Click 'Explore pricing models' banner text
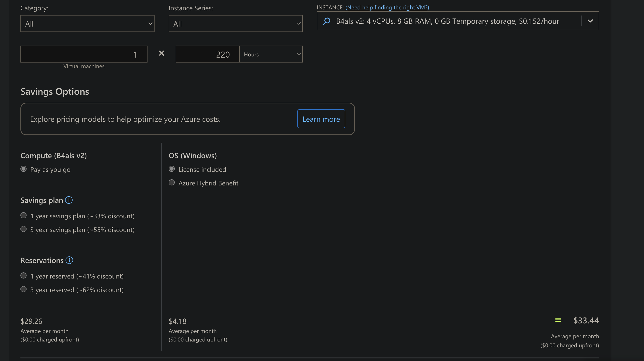The image size is (644, 361). (x=125, y=119)
